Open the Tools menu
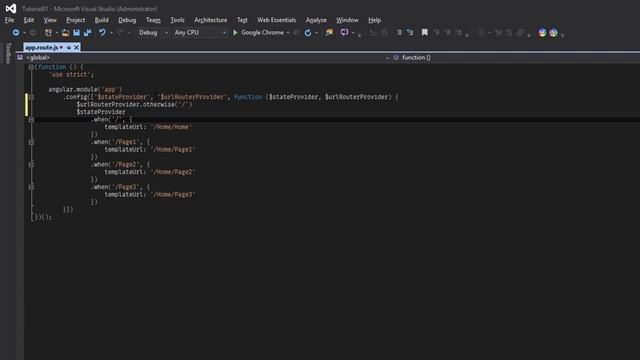The height and width of the screenshot is (360, 640). [177, 20]
